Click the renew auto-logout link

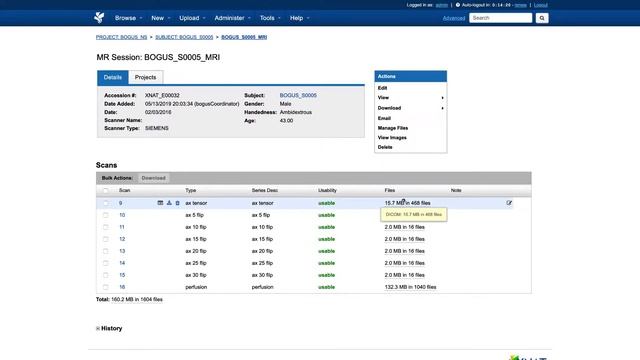tap(520, 5)
